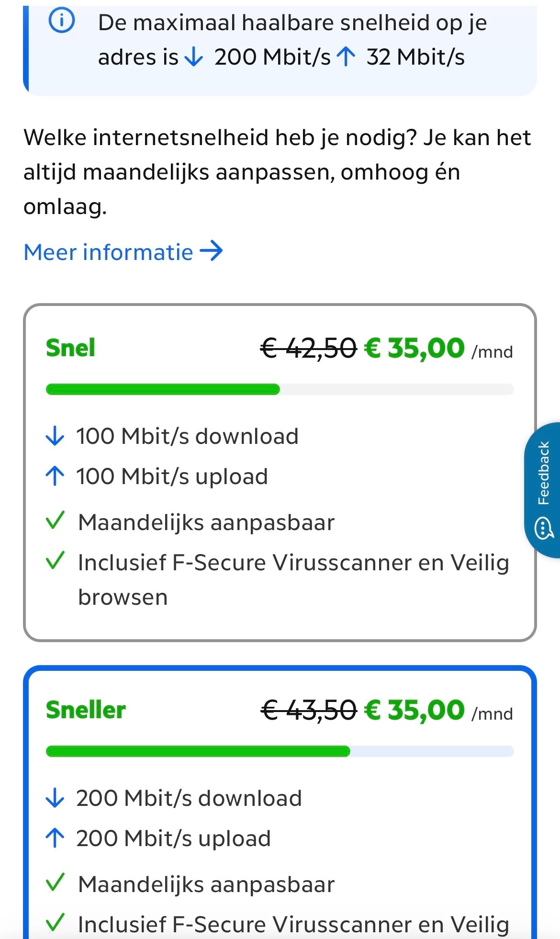Click the struck-through € 43,50 price in Sneller
560x939 pixels.
click(309, 710)
